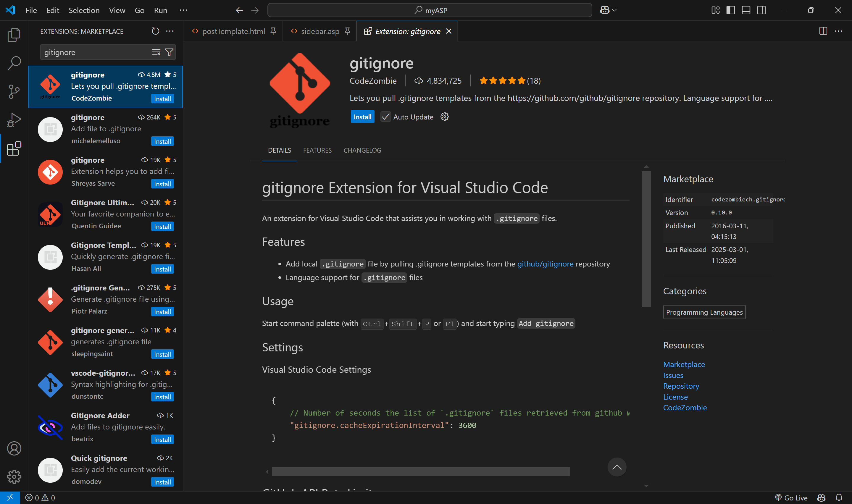
Task: Select the Extensions view icon
Action: click(x=14, y=149)
